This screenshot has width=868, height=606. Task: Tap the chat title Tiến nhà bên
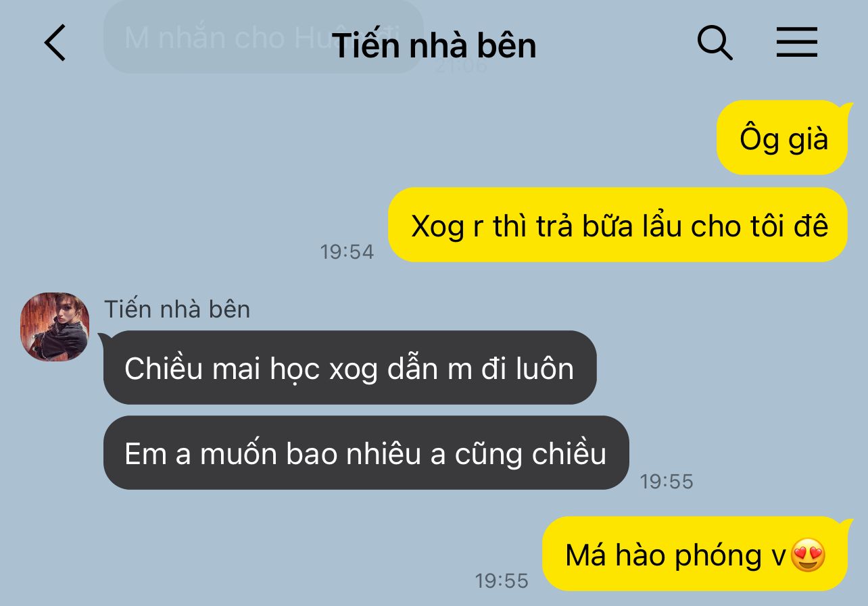[435, 45]
